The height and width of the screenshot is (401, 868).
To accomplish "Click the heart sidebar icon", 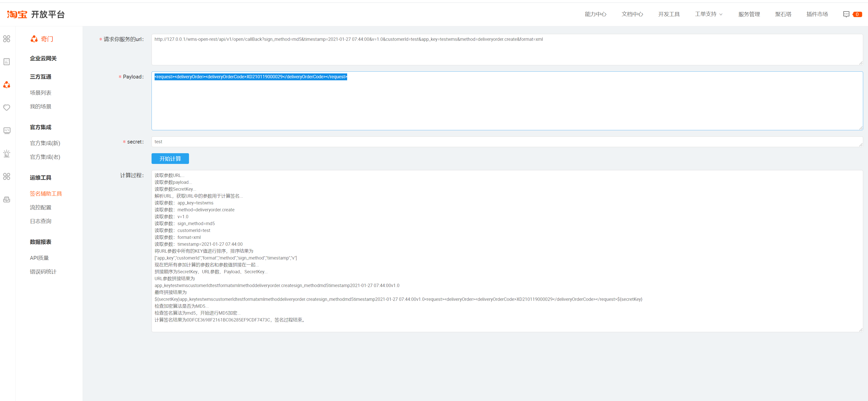I will [x=7, y=108].
